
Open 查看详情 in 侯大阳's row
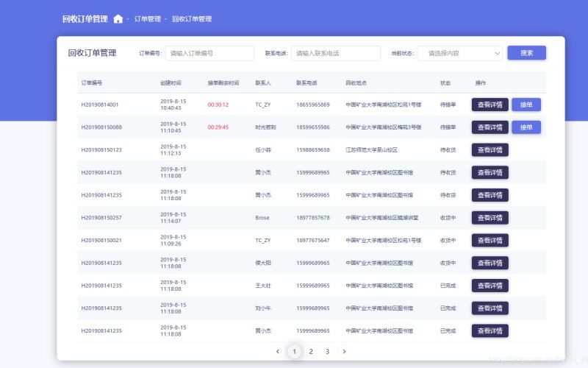(490, 263)
